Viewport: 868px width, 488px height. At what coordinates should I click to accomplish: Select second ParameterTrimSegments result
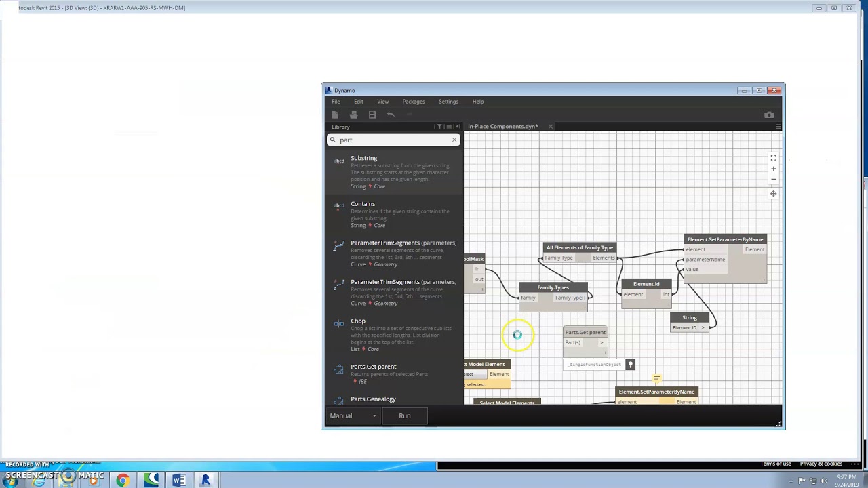(395, 292)
